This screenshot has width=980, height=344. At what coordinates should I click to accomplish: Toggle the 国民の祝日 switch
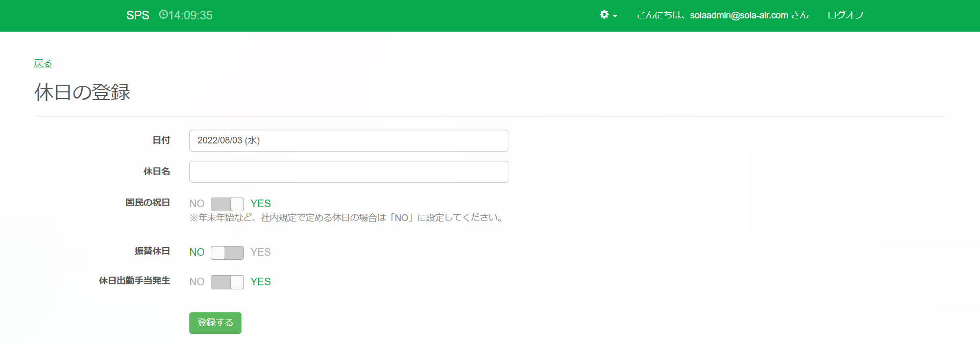227,204
